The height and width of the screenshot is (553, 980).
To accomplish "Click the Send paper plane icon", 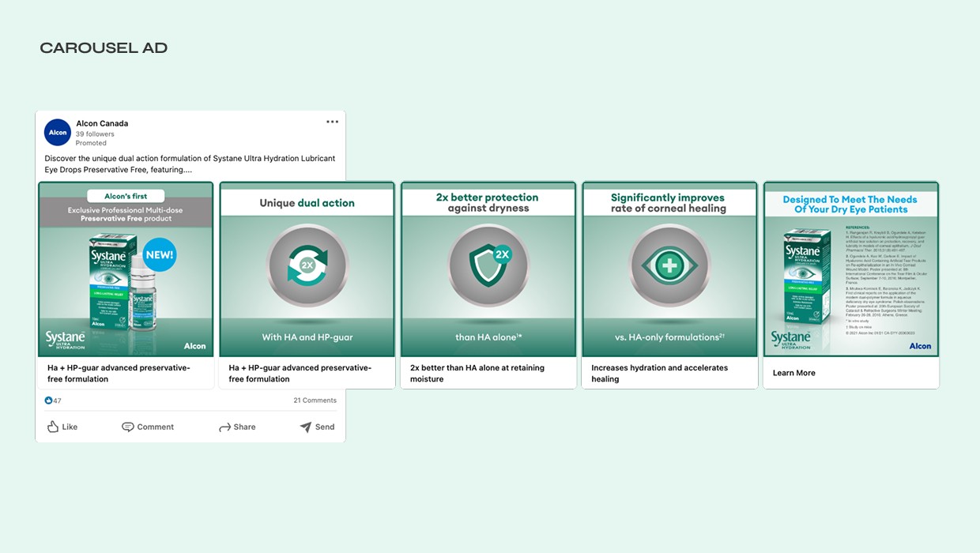I will [x=306, y=427].
